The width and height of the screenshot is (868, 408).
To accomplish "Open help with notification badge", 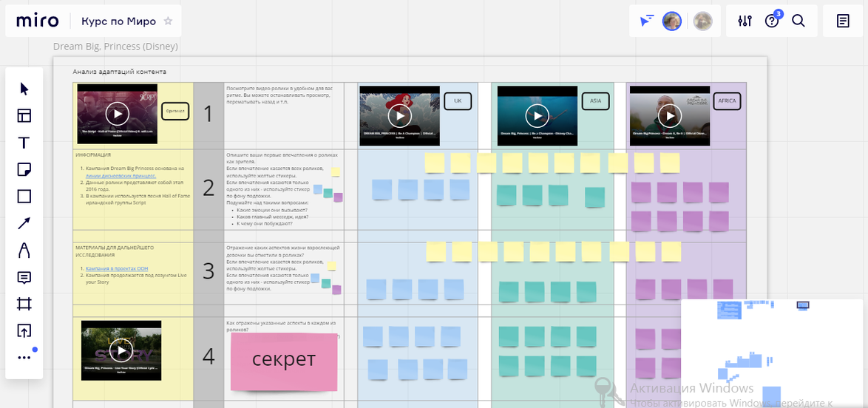I will pyautogui.click(x=772, y=21).
